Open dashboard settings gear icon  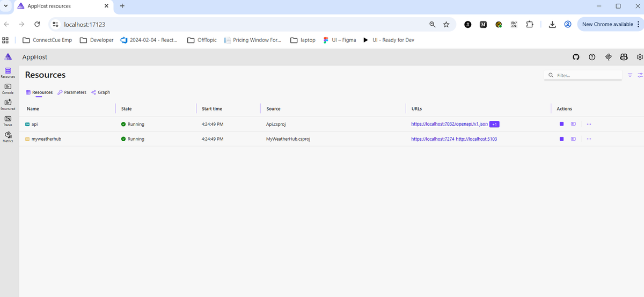click(640, 57)
